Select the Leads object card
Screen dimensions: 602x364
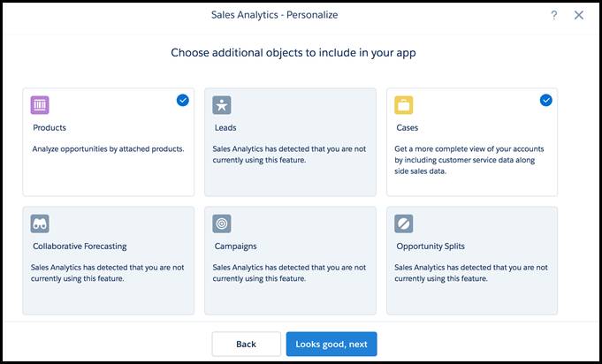point(290,141)
